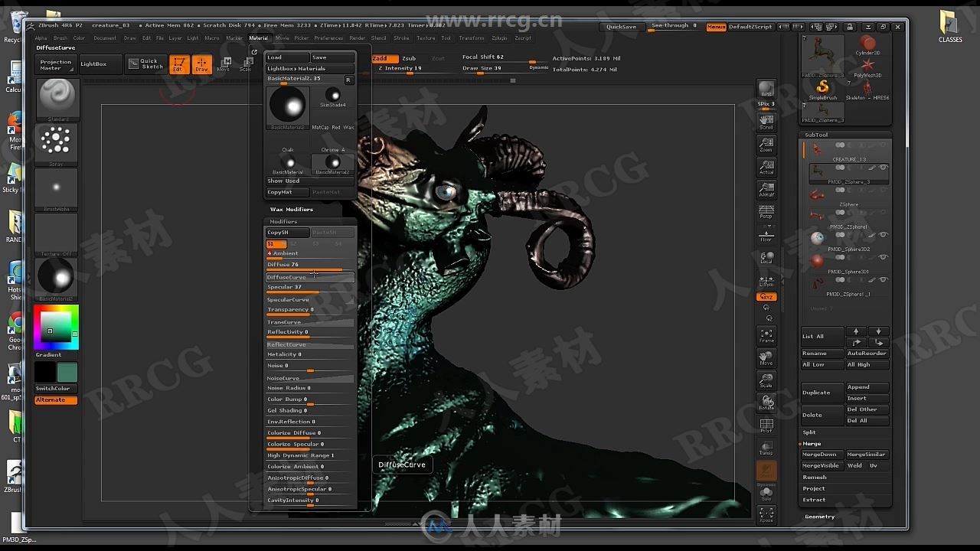The image size is (980, 551).
Task: Expand the Split section
Action: click(809, 432)
